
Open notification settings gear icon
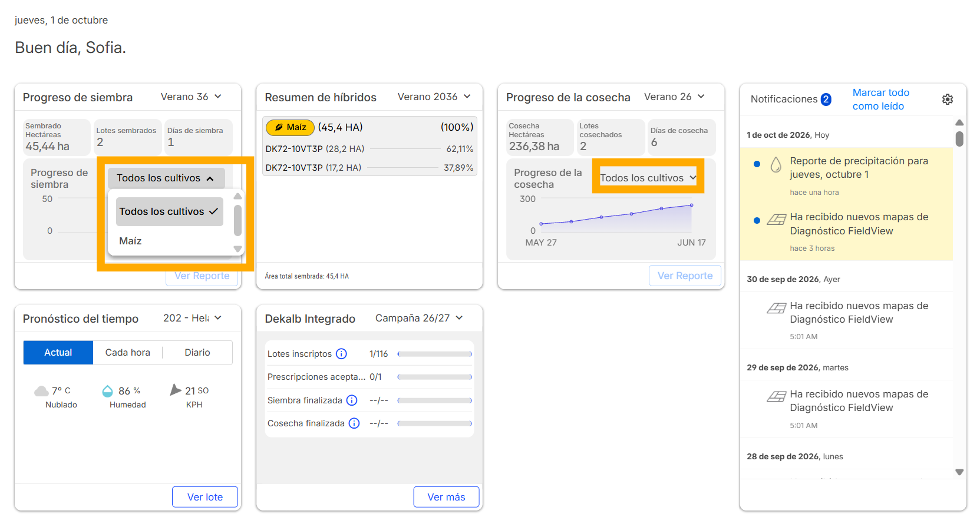click(x=947, y=100)
